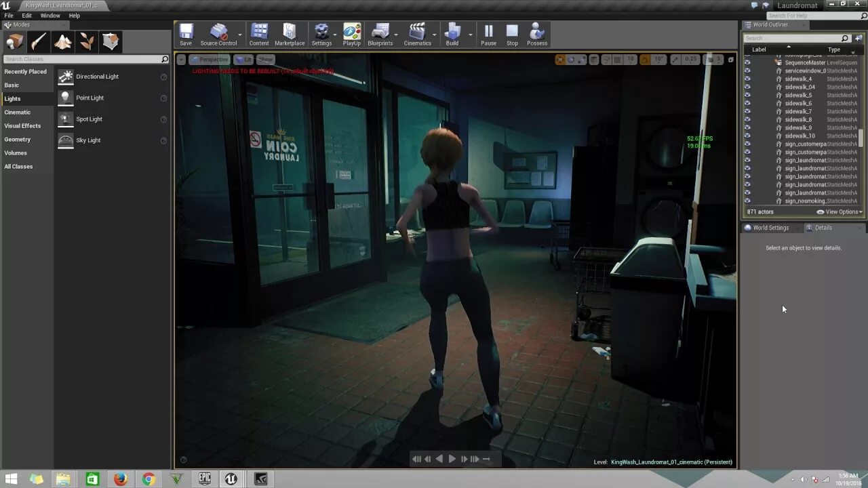Expand Source Control dropdown arrow
This screenshot has height=488, width=868.
[x=240, y=34]
